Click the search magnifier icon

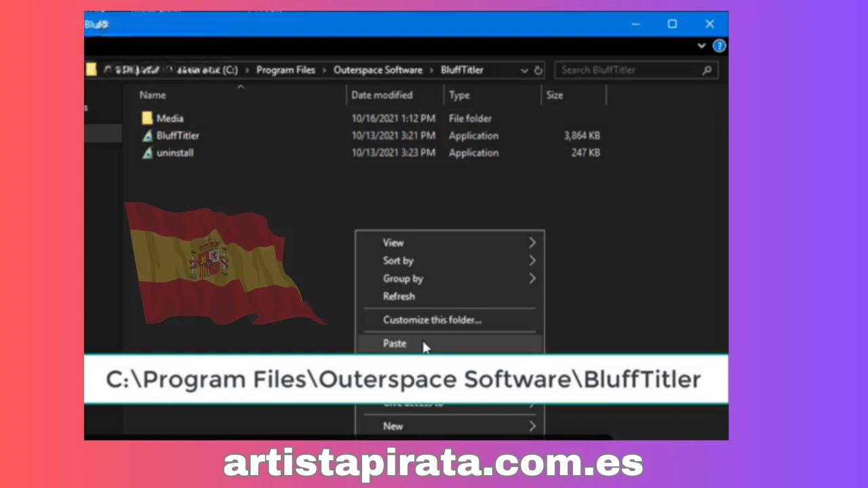click(x=707, y=70)
